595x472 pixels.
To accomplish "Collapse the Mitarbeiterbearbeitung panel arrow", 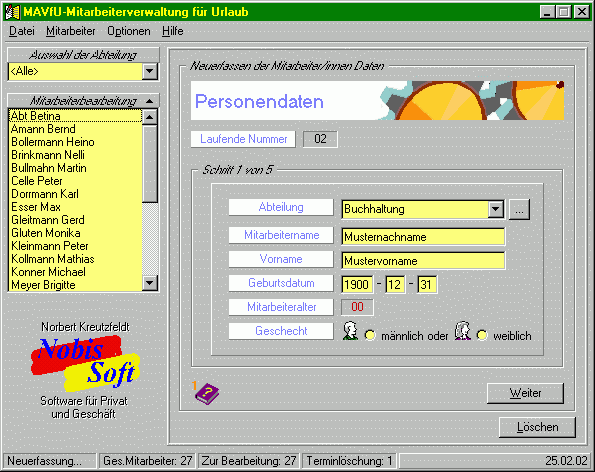I will pos(150,101).
